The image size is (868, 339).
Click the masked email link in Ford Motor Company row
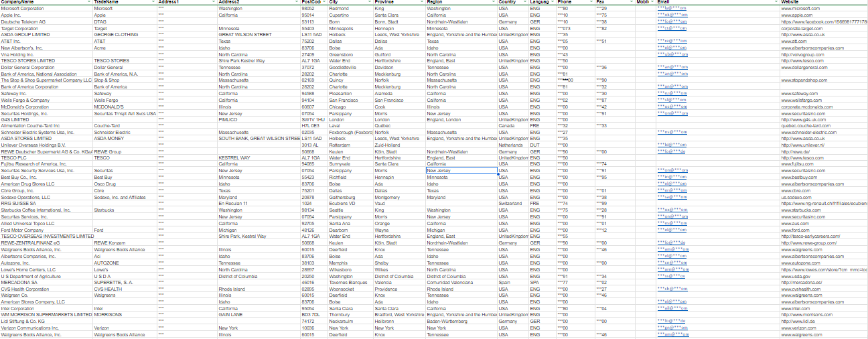(672, 230)
